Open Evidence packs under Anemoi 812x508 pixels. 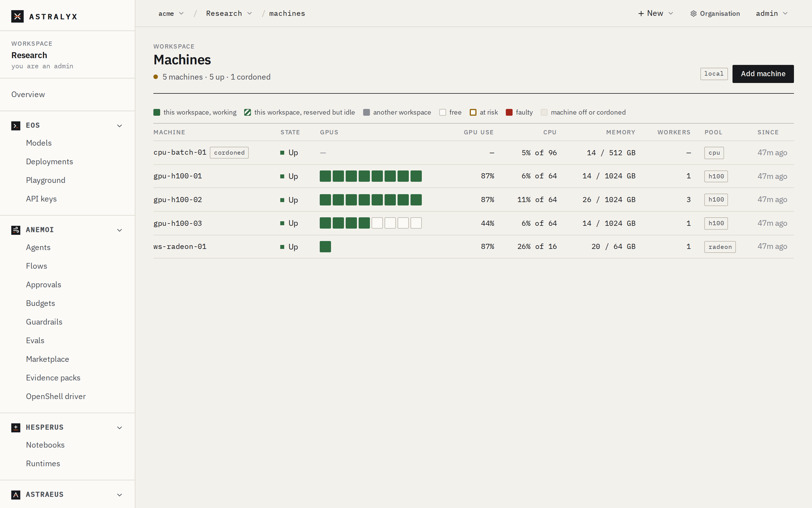click(x=53, y=378)
